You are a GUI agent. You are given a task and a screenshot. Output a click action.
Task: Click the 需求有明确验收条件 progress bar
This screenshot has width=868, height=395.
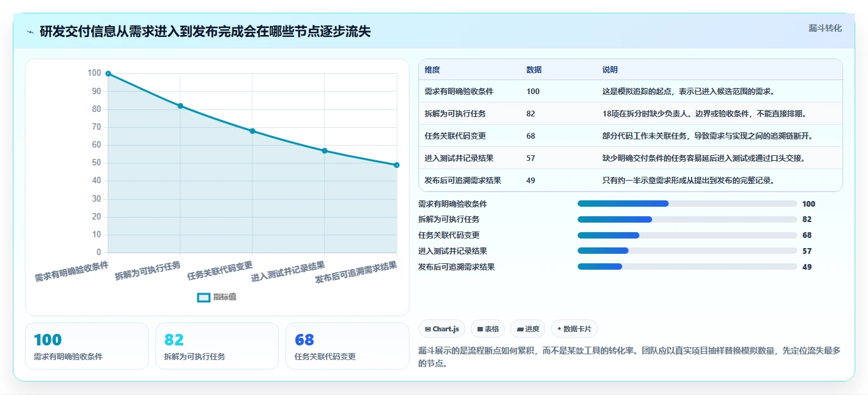pyautogui.click(x=687, y=204)
